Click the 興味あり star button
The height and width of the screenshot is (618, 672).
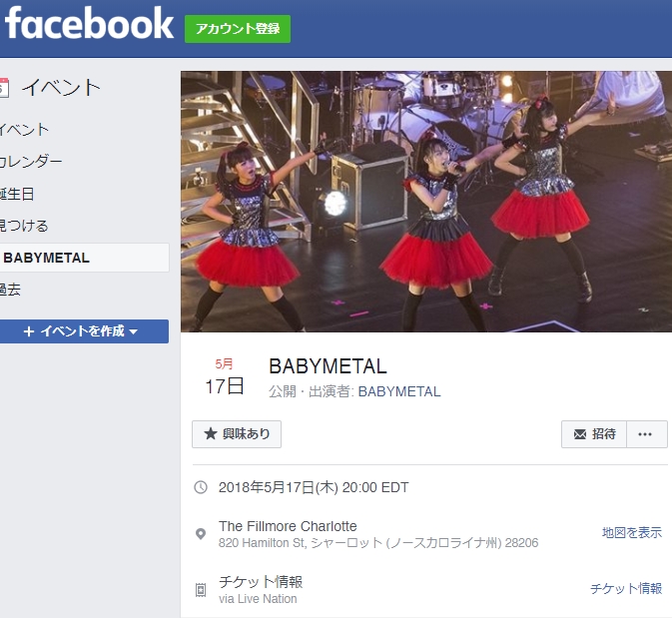[x=237, y=434]
